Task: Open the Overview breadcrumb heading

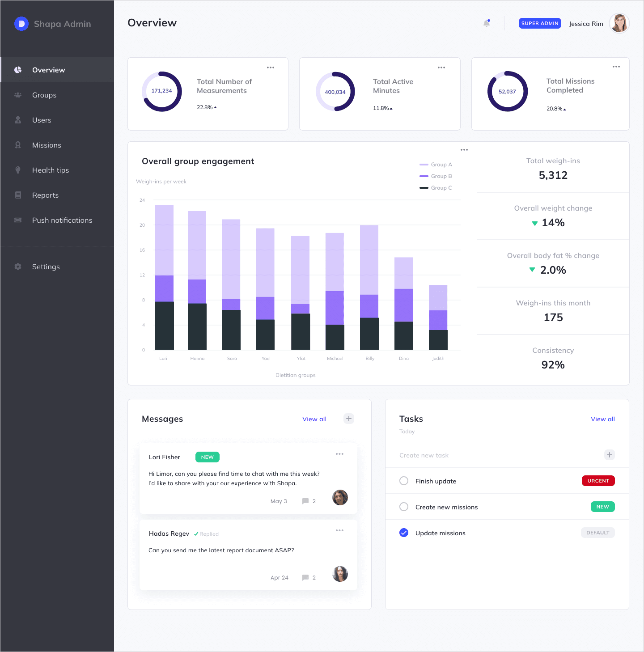Action: click(152, 22)
